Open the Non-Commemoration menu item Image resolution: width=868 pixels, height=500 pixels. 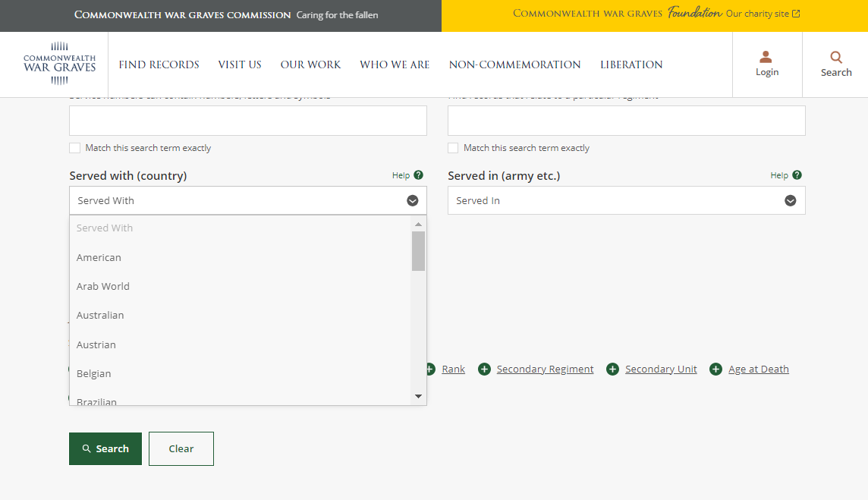(514, 64)
